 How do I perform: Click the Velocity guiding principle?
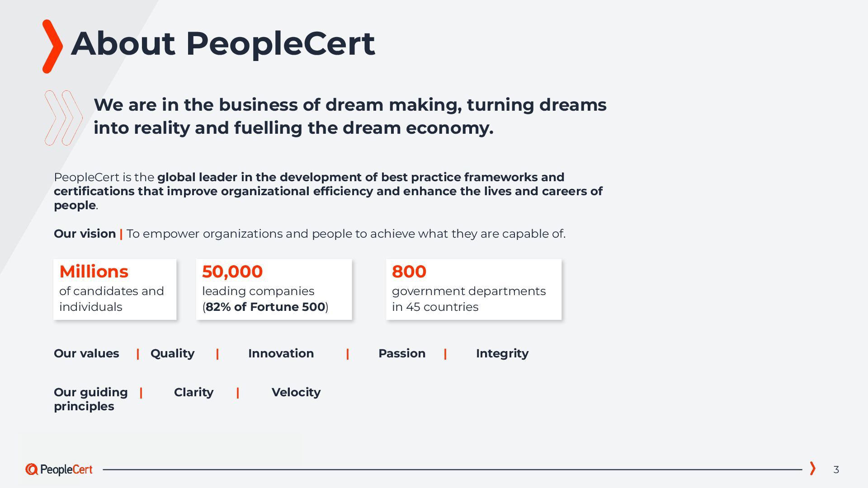296,392
